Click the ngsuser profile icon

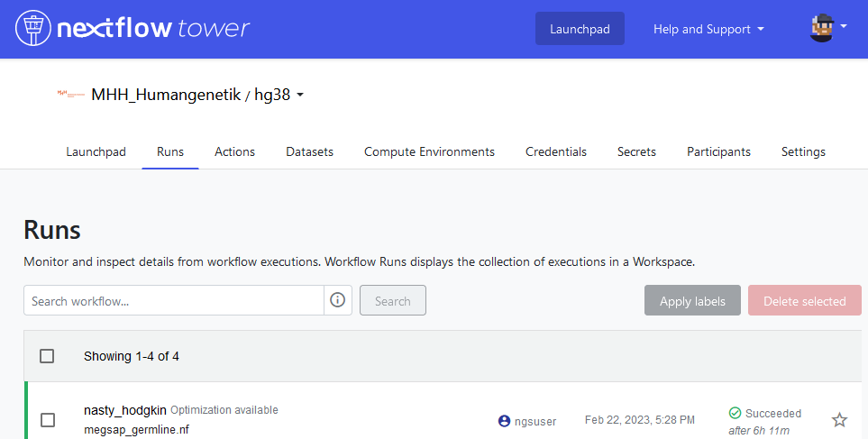[504, 421]
